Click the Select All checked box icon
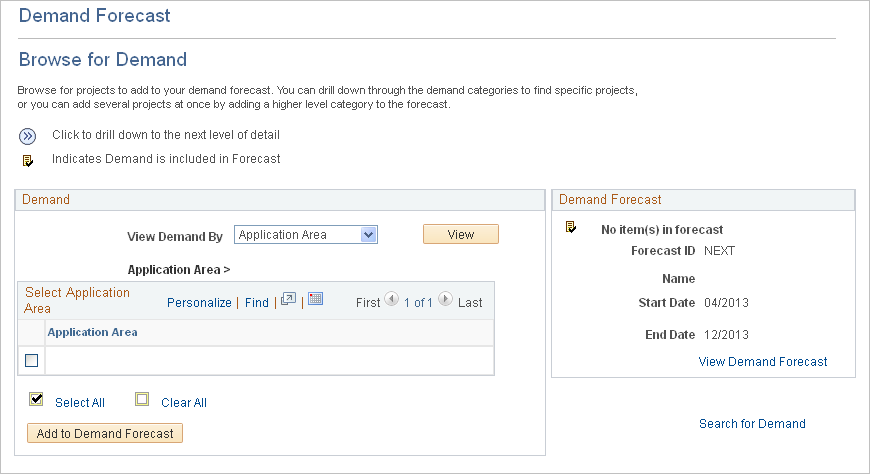The height and width of the screenshot is (474, 870). (x=36, y=399)
